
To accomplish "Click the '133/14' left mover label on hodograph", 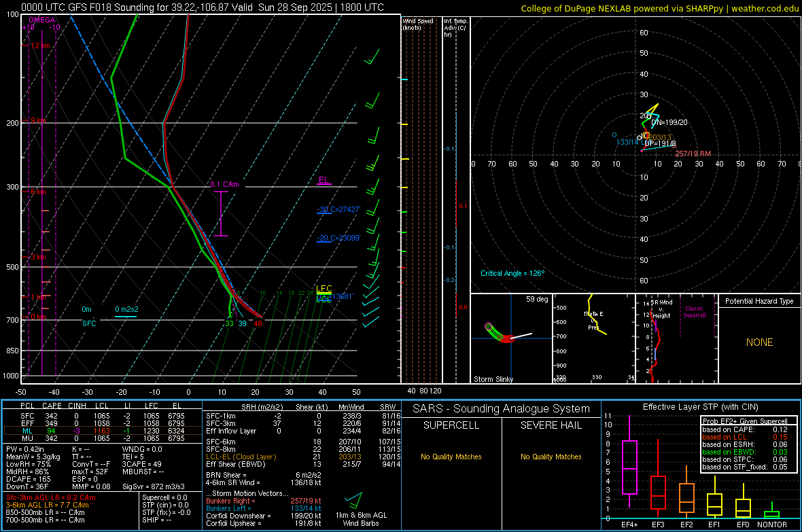I will [x=627, y=142].
